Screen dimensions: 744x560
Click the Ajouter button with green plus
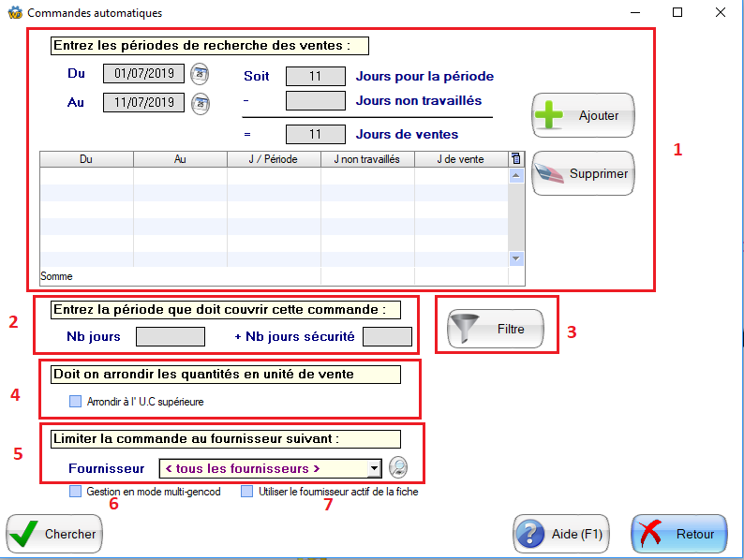coord(583,115)
